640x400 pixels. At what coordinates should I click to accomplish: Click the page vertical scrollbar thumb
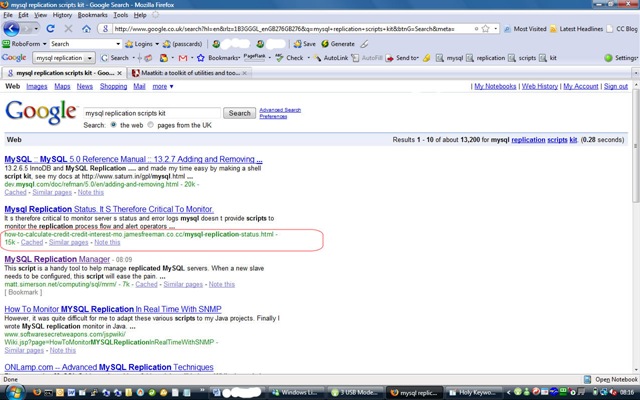click(x=636, y=146)
